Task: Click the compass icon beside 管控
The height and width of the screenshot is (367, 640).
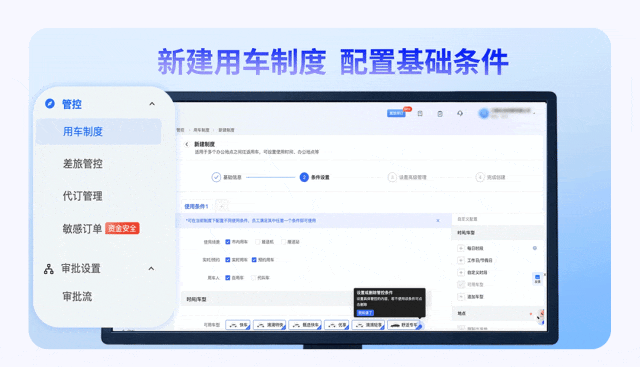Action: (x=50, y=104)
